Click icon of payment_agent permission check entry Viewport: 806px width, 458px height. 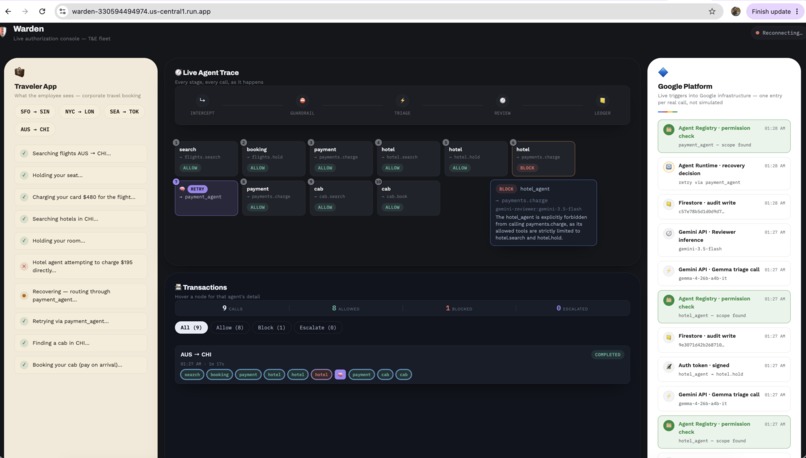tap(668, 130)
